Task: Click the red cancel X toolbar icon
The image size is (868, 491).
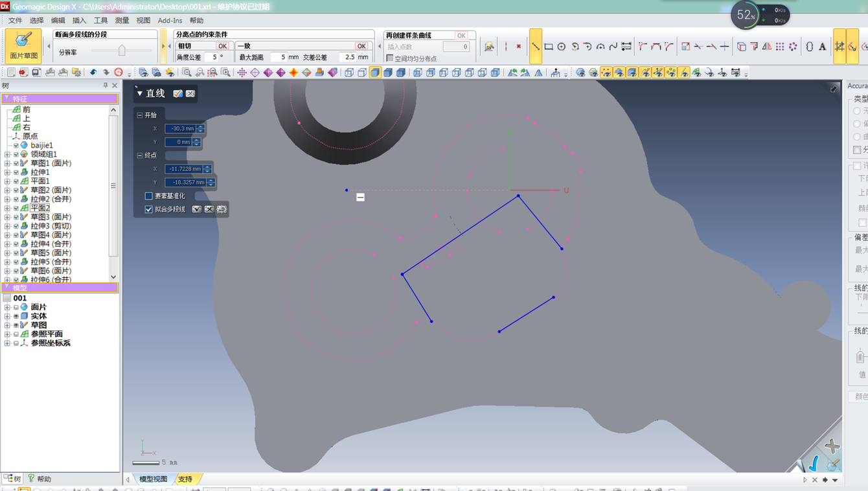Action: coord(519,47)
